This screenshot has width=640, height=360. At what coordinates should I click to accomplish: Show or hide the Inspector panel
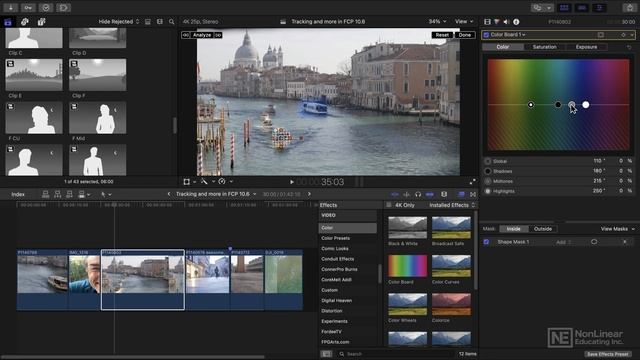click(x=599, y=8)
